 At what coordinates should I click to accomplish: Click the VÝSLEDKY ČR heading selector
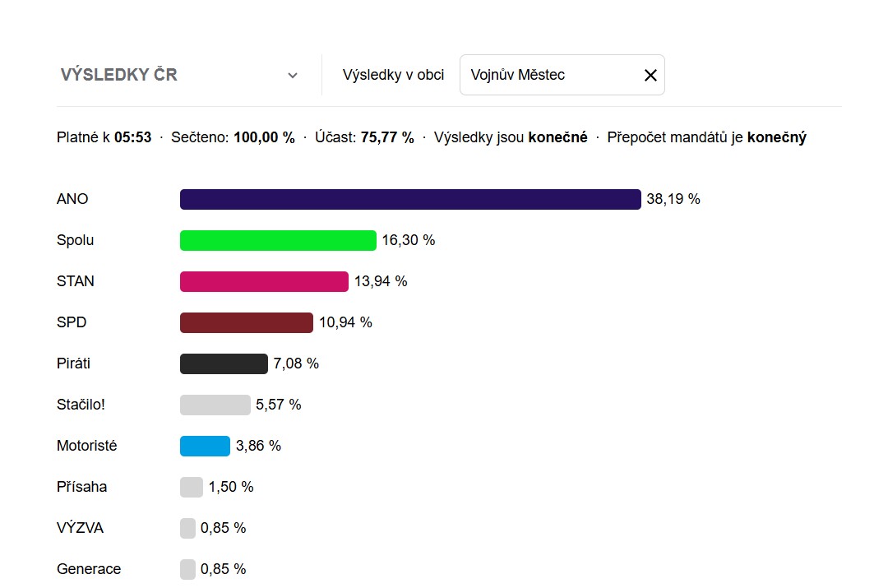119,75
